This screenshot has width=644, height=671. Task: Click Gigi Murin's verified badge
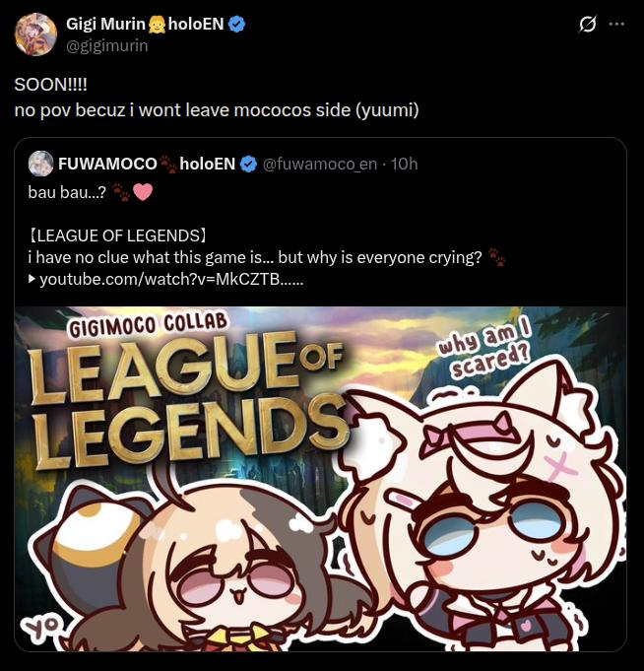(x=236, y=24)
